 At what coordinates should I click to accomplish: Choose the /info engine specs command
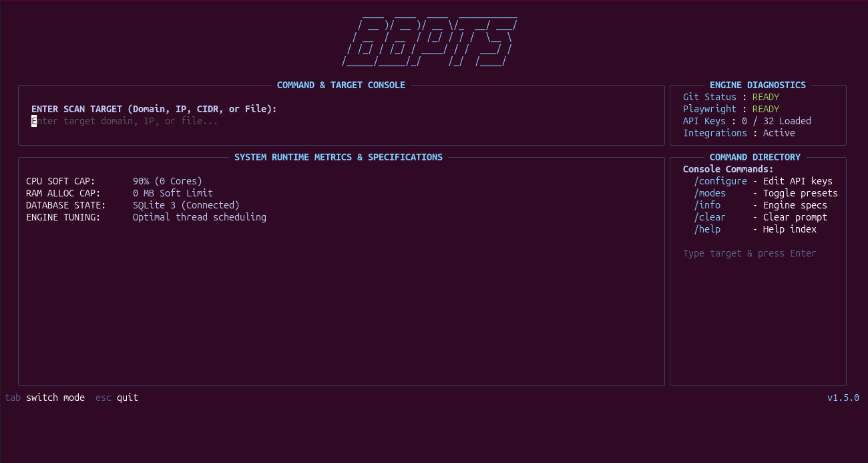[x=707, y=205]
